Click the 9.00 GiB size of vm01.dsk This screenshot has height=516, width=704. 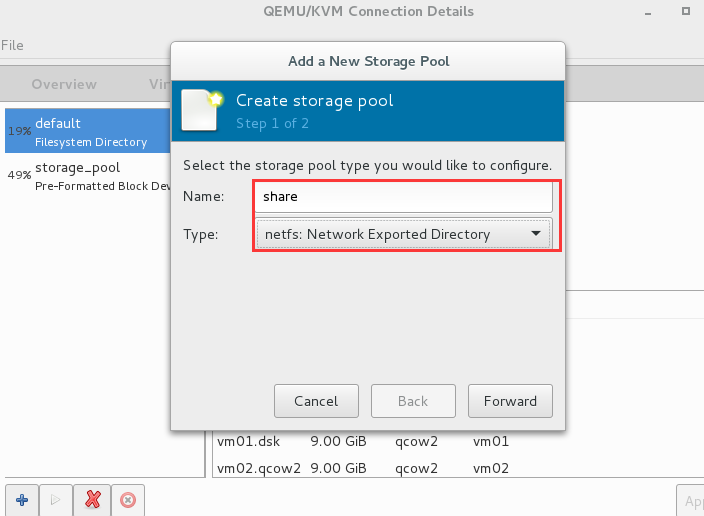pyautogui.click(x=339, y=441)
